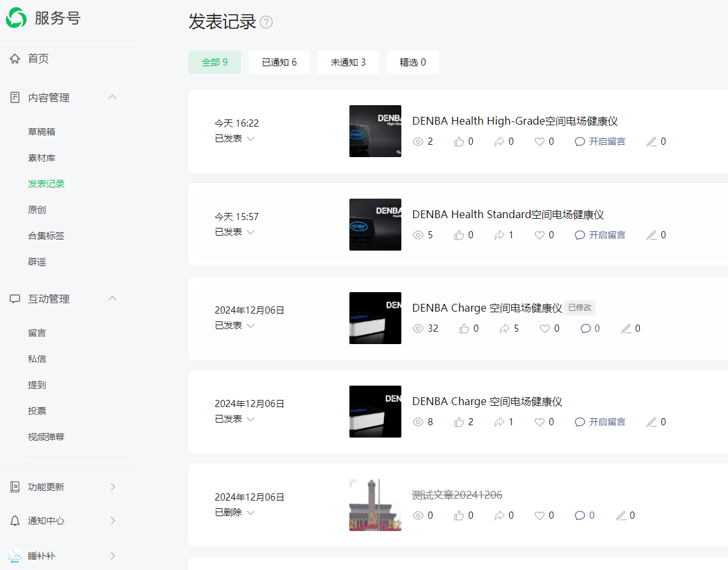Image resolution: width=728 pixels, height=570 pixels.
Task: Click the home icon beside 首页
Action: click(x=15, y=58)
